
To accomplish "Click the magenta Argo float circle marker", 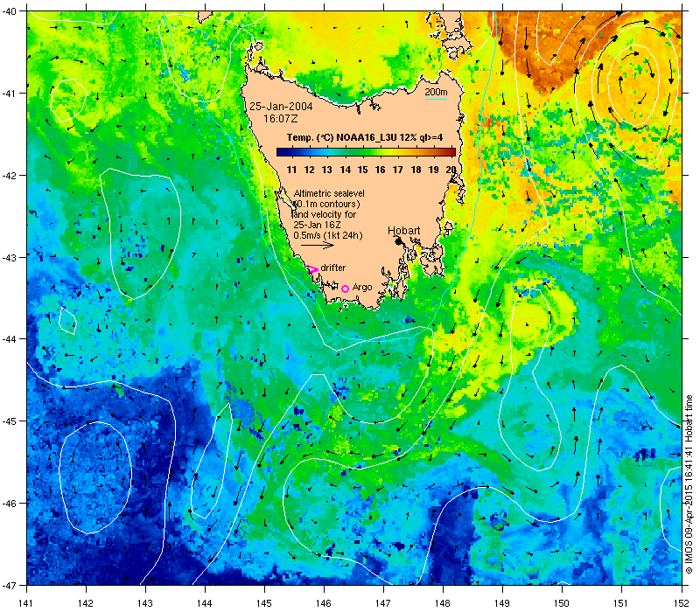I will pyautogui.click(x=345, y=289).
